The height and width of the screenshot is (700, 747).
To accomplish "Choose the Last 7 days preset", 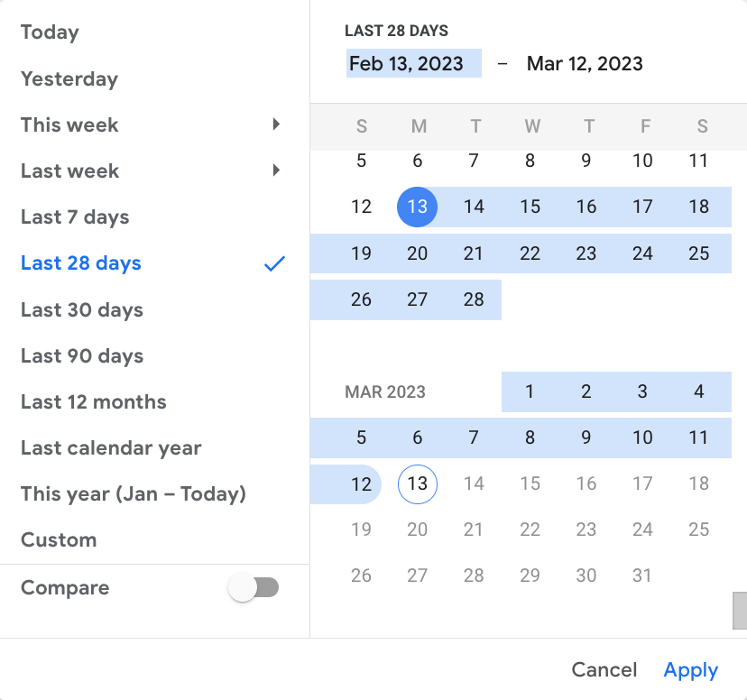I will point(74,216).
